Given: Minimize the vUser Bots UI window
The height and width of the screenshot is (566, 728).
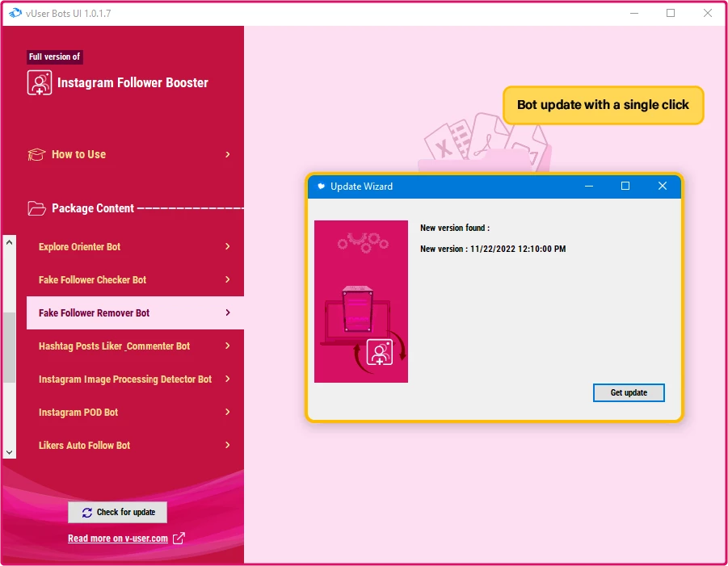Looking at the screenshot, I should pos(634,13).
